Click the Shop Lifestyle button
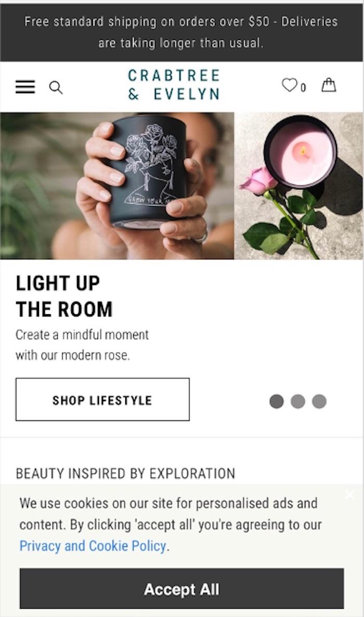Image resolution: width=364 pixels, height=617 pixels. click(102, 400)
